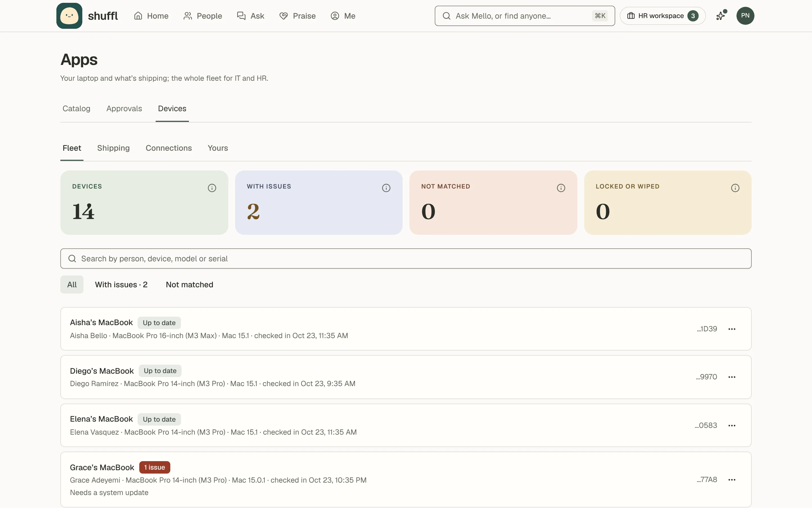Click the magnifier icon in device search

[72, 258]
